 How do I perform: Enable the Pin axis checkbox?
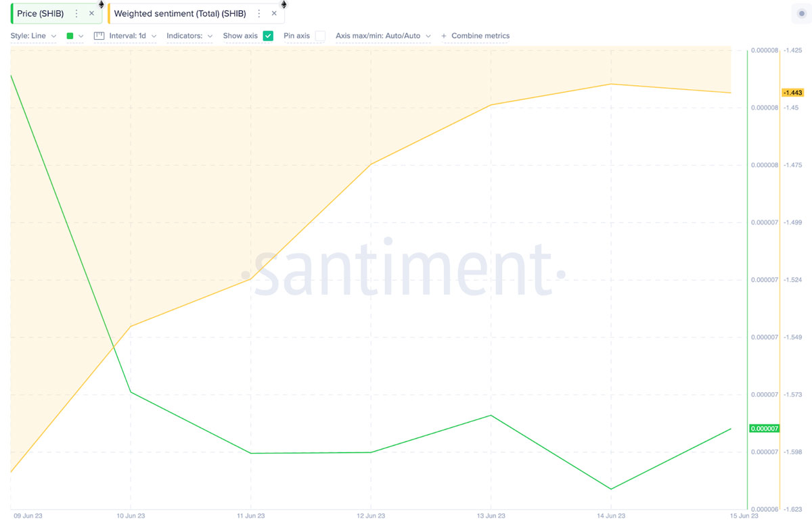(x=320, y=36)
